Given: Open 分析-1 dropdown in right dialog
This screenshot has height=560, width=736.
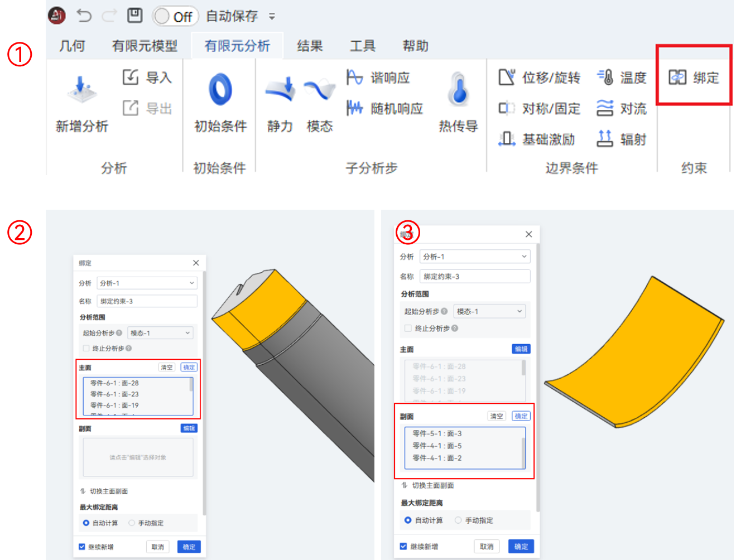Looking at the screenshot, I should [475, 257].
